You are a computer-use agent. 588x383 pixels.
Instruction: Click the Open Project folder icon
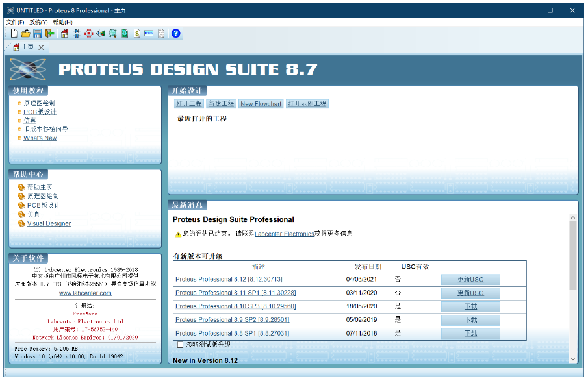[26, 33]
